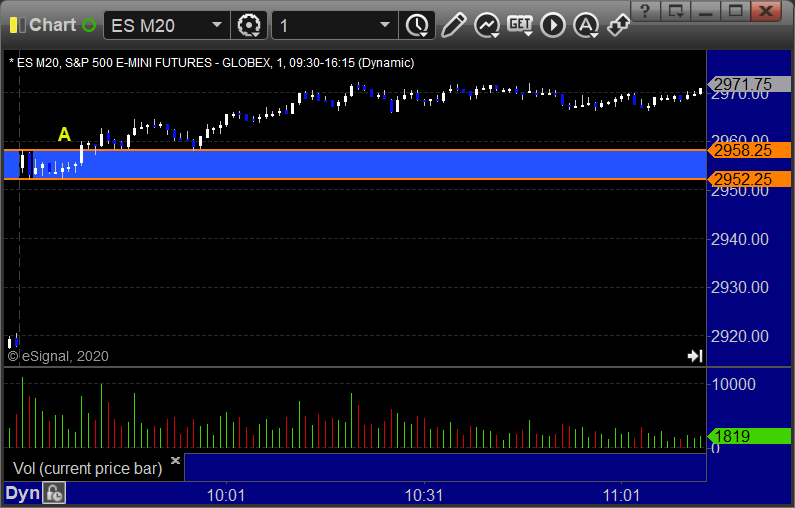Image resolution: width=795 pixels, height=508 pixels.
Task: Toggle the green link circle indicator
Action: [89, 25]
